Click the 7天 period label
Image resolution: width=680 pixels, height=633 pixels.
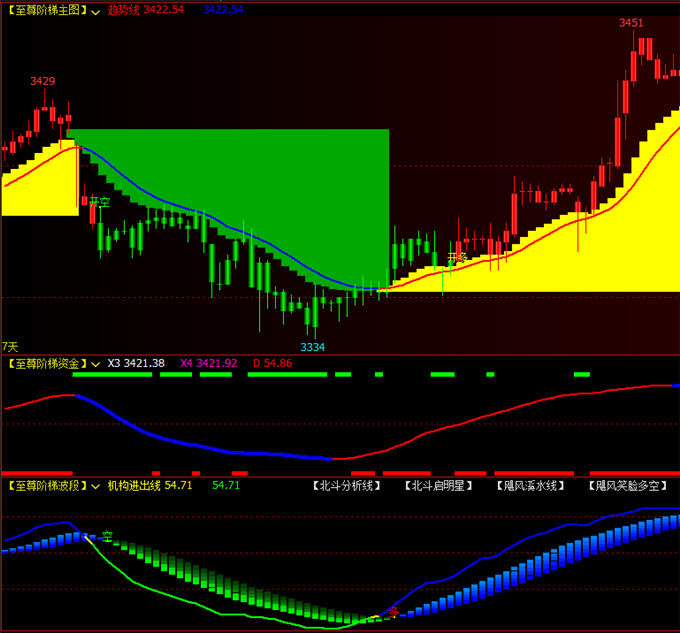point(10,345)
